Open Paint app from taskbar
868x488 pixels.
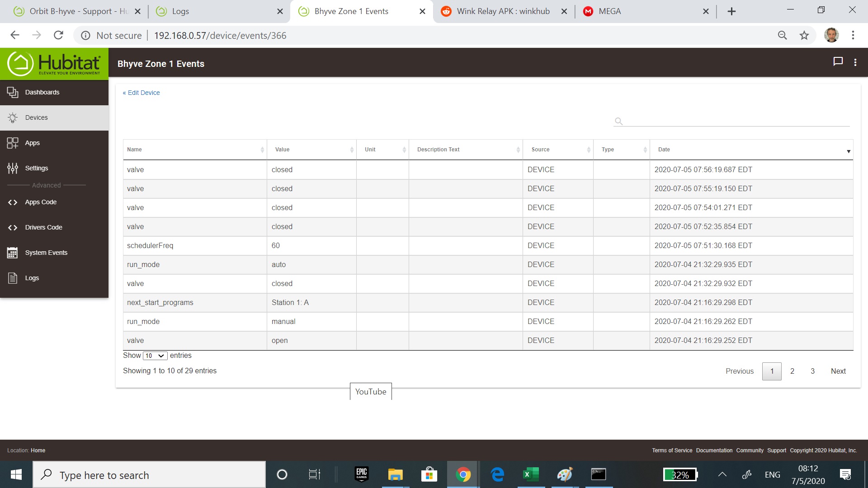(x=565, y=474)
